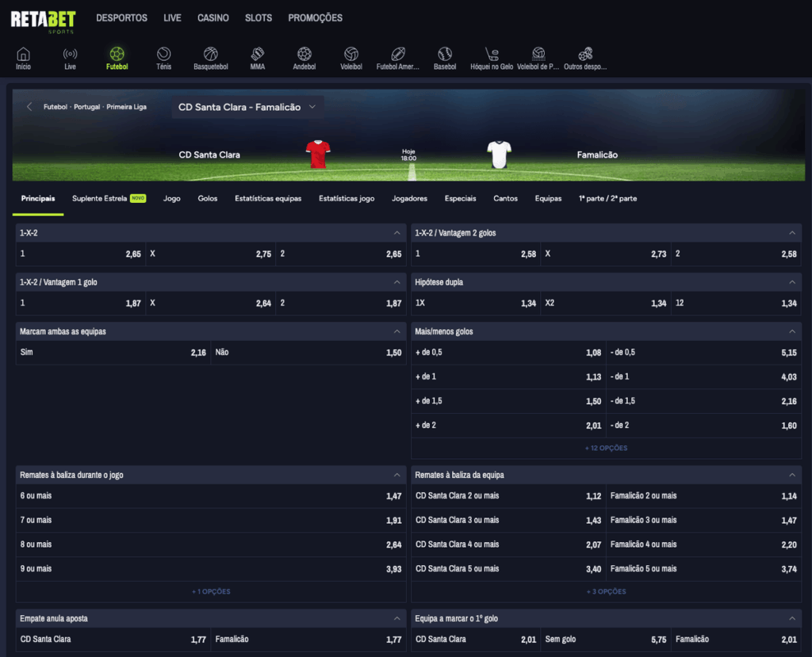
Task: Open Primeira Liga breadcrumb link
Action: tap(126, 107)
